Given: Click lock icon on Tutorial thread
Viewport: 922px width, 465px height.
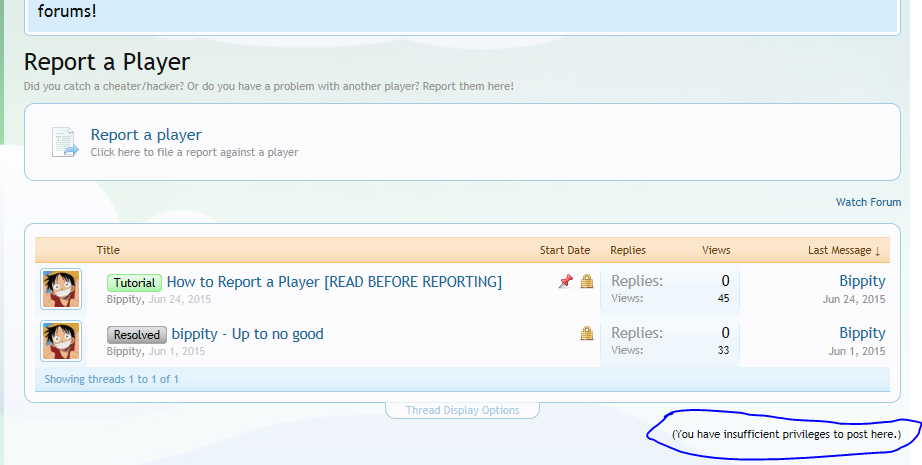Looking at the screenshot, I should (586, 282).
